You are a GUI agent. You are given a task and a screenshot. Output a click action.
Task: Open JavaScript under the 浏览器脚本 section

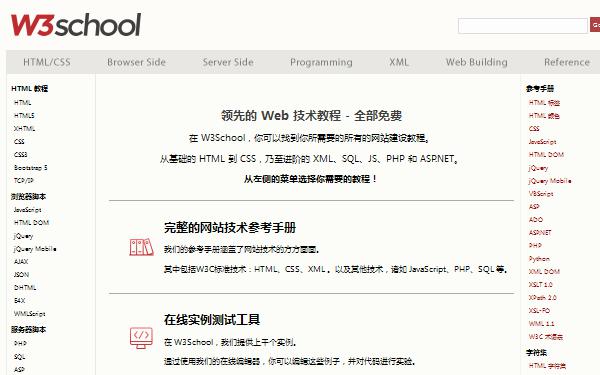tap(28, 210)
